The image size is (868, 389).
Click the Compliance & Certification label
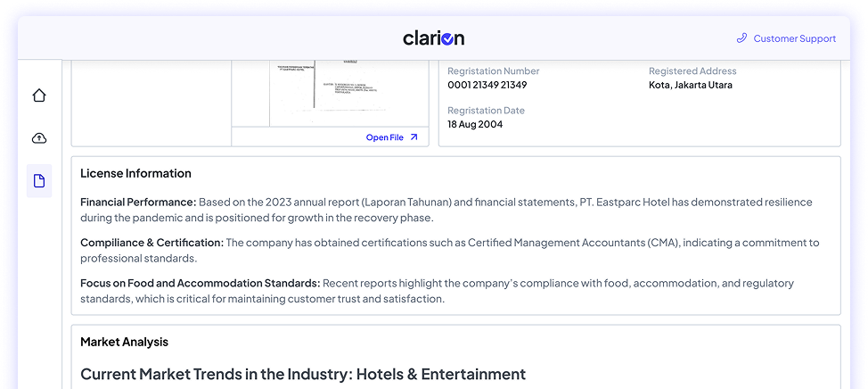click(151, 243)
